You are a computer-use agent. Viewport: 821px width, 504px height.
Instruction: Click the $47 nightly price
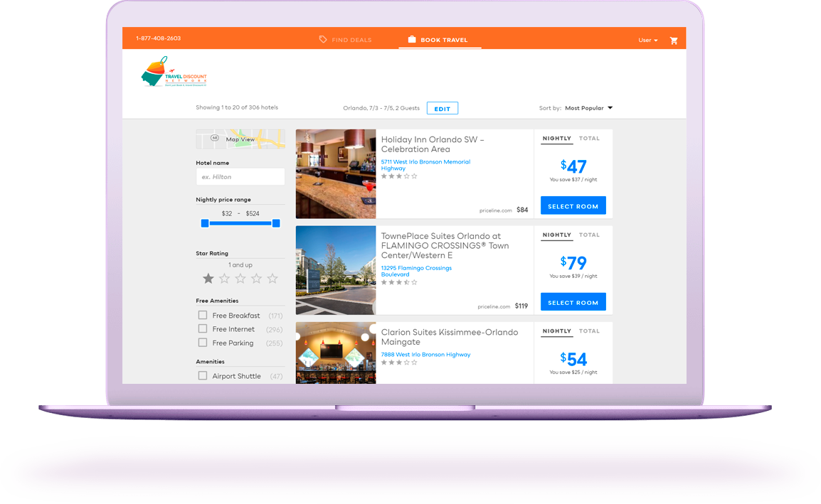573,166
